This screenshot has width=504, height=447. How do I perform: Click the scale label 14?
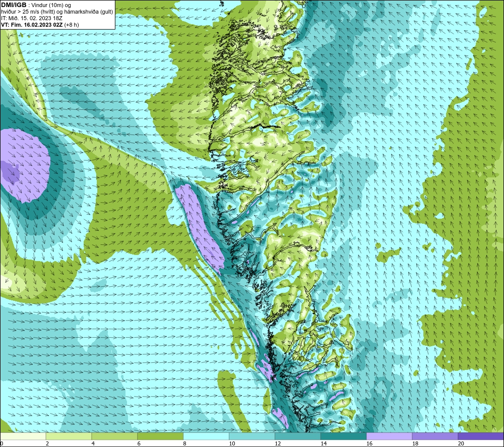coord(324,443)
